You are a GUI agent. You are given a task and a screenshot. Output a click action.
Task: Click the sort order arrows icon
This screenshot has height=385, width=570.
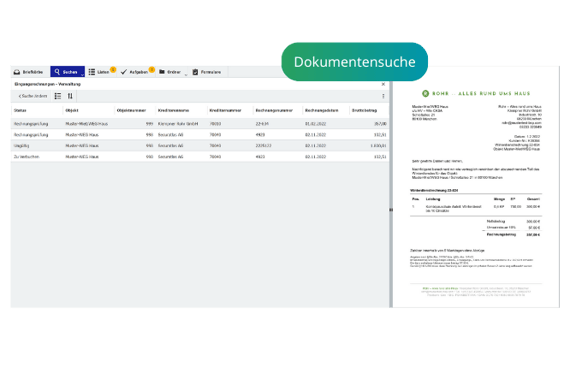tap(70, 96)
